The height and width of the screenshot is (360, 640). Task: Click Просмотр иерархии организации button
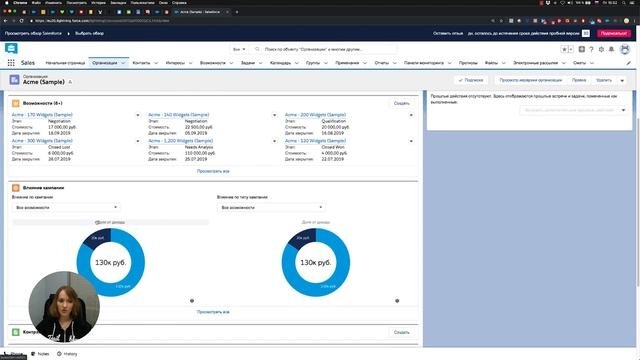531,80
